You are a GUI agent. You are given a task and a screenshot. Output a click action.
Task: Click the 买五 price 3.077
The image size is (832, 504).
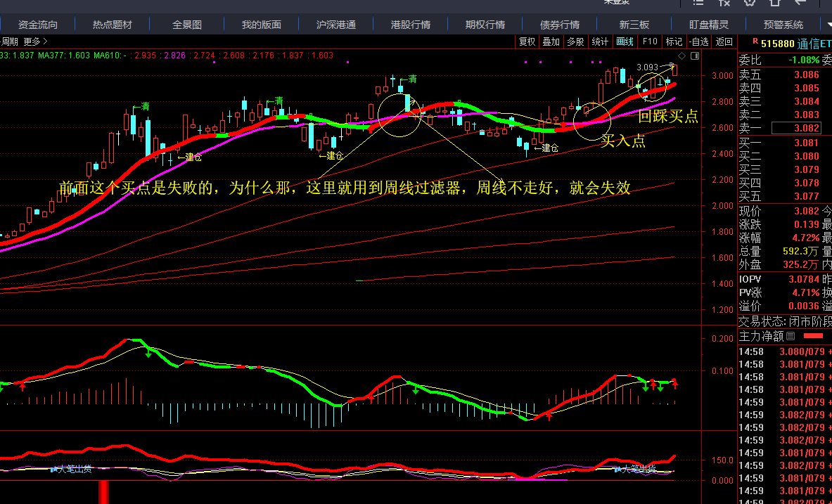tap(807, 195)
